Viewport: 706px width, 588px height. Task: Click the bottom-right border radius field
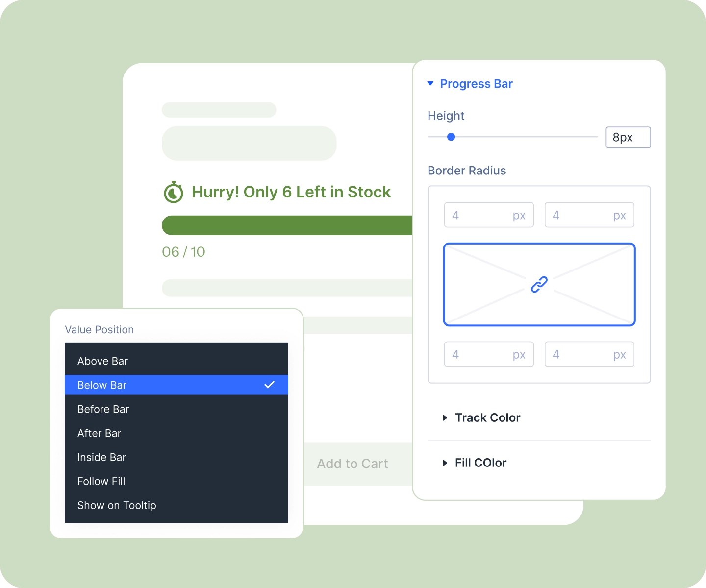point(589,354)
